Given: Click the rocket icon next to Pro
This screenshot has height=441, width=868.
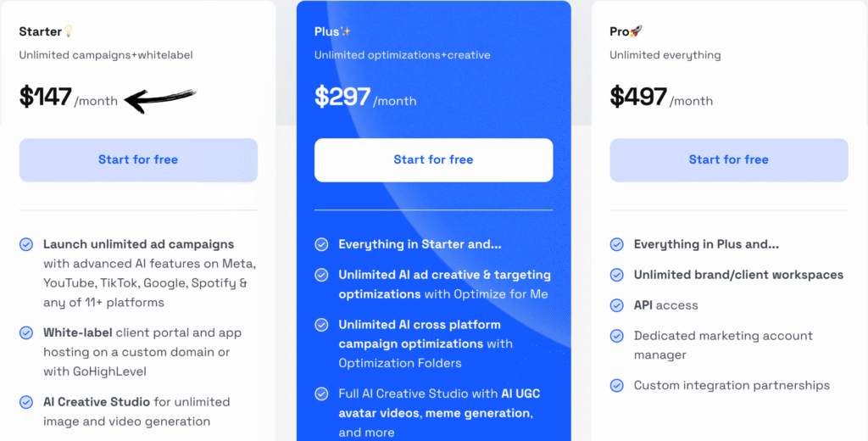Looking at the screenshot, I should tap(636, 31).
